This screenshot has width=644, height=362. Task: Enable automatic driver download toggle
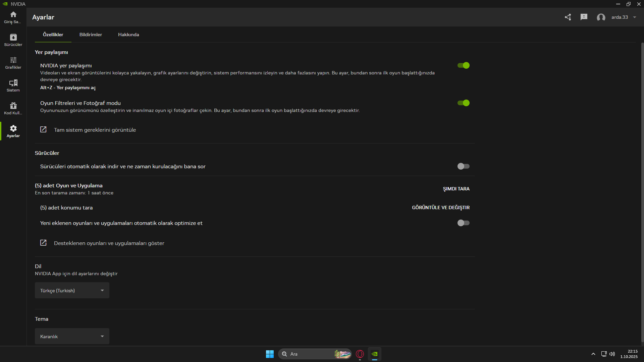pos(464,166)
